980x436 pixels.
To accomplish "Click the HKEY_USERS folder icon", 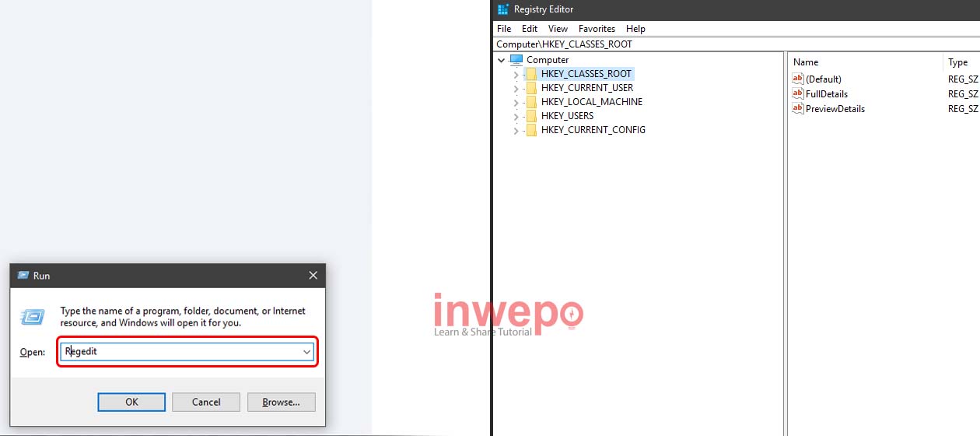I will 531,116.
